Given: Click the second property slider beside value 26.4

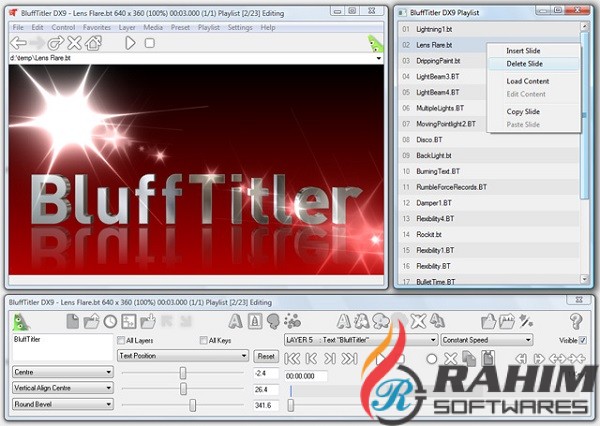Looking at the screenshot, I should pos(183,389).
